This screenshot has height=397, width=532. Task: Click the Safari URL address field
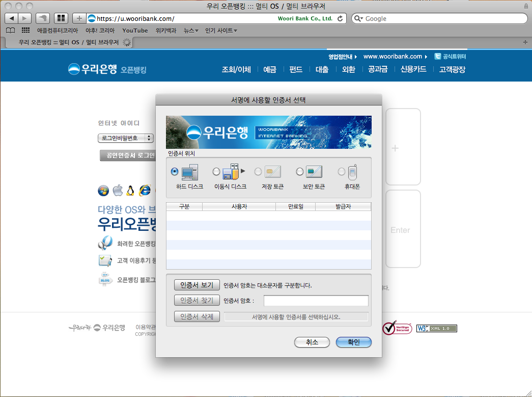216,18
